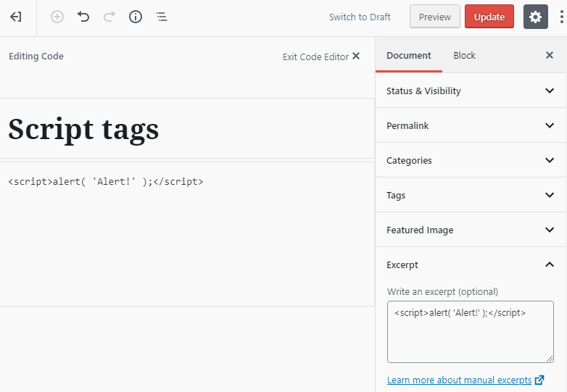Open the block navigation list icon
This screenshot has height=392, width=567.
tap(162, 17)
